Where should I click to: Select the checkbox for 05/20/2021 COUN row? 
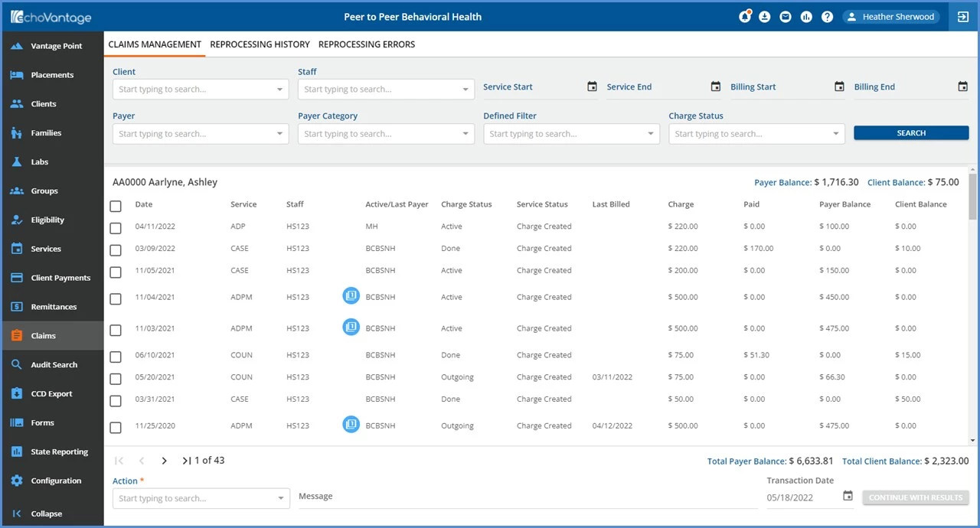coord(116,379)
